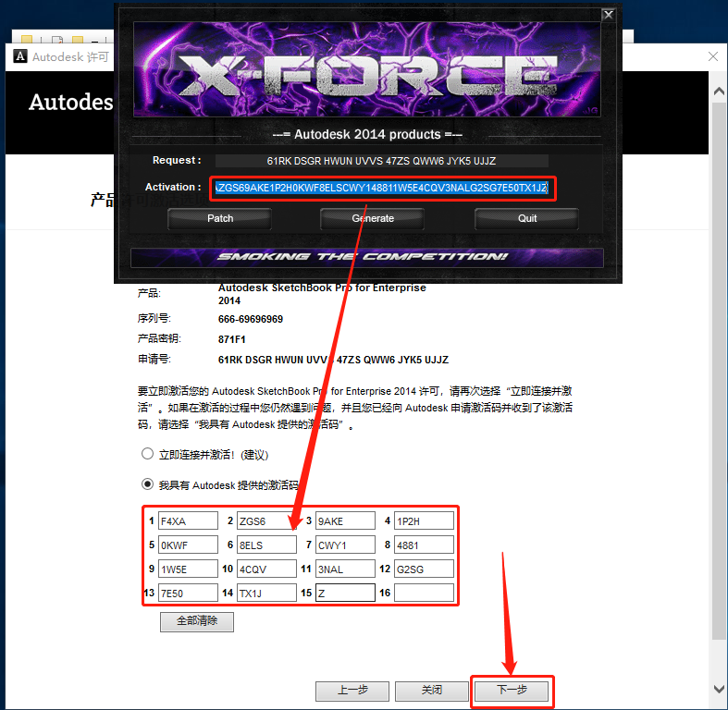Click the Generate button
This screenshot has height=710, width=728.
click(373, 218)
